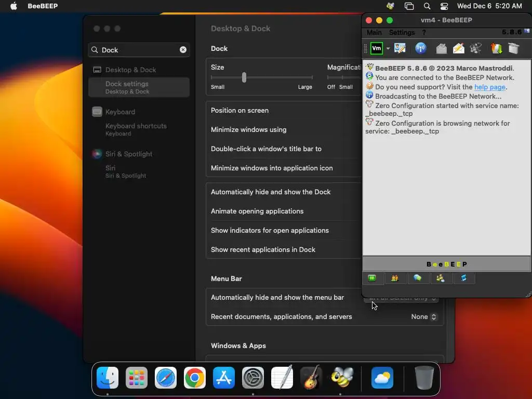Open Spotlight search in menu bar
Screen dimensions: 532x399
click(x=427, y=6)
